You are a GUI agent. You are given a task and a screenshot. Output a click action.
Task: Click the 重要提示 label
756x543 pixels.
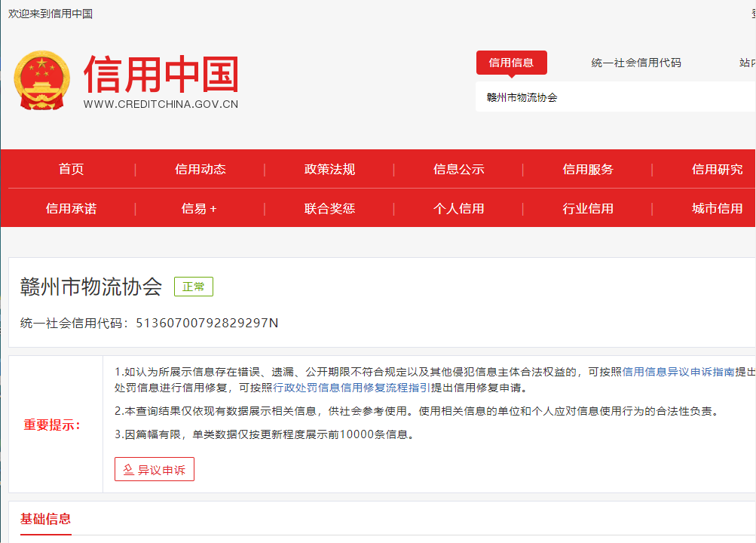point(52,425)
